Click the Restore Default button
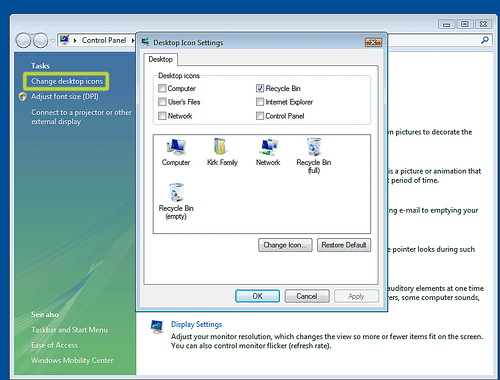 pos(344,245)
